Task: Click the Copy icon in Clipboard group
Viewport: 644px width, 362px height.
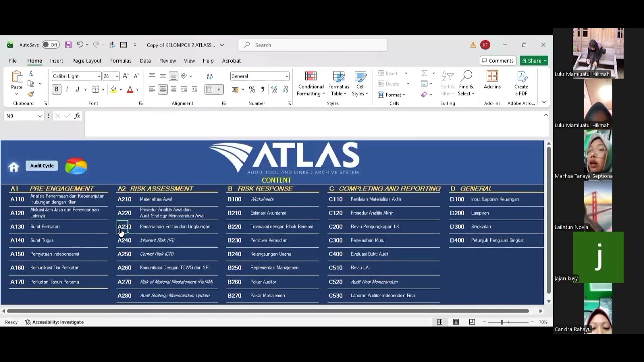Action: tap(31, 84)
